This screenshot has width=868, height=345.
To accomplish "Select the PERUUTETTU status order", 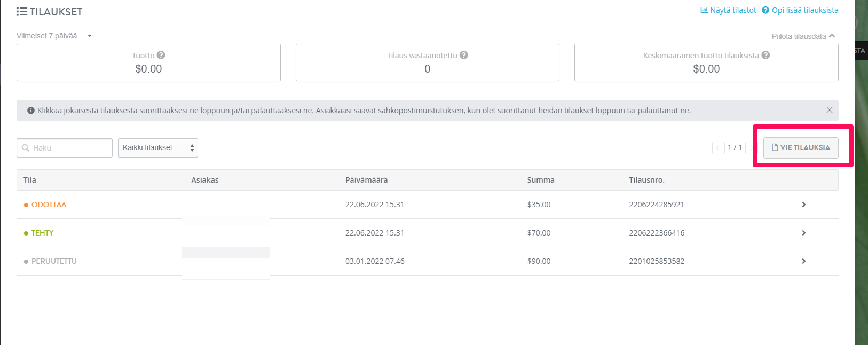I will [50, 261].
